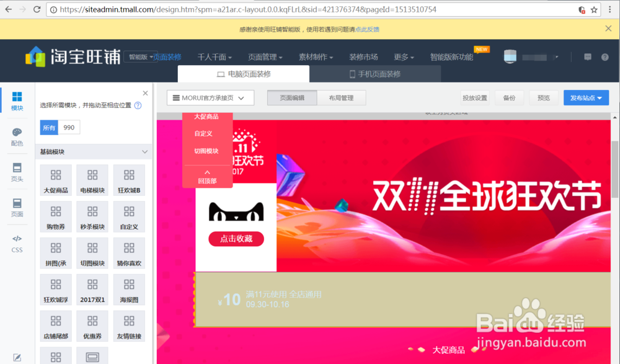Viewport: 620px width, 364px height.
Task: Reload the page in the browser
Action: 37,9
